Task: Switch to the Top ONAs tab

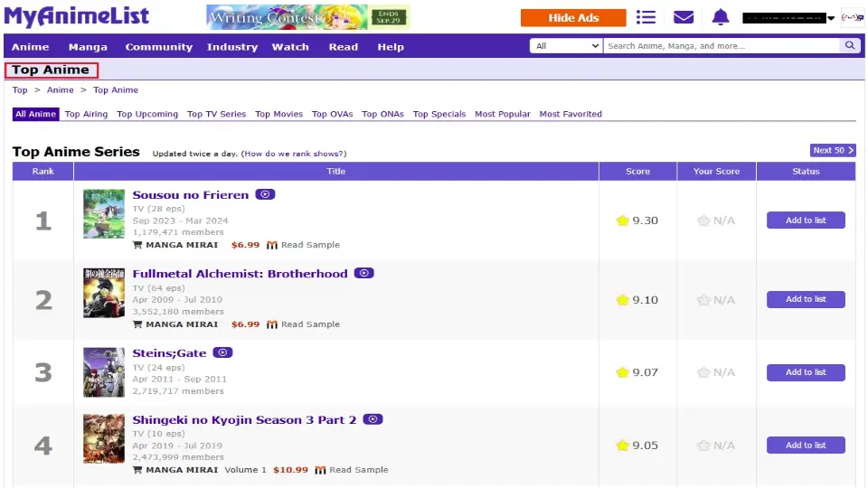Action: click(x=382, y=114)
